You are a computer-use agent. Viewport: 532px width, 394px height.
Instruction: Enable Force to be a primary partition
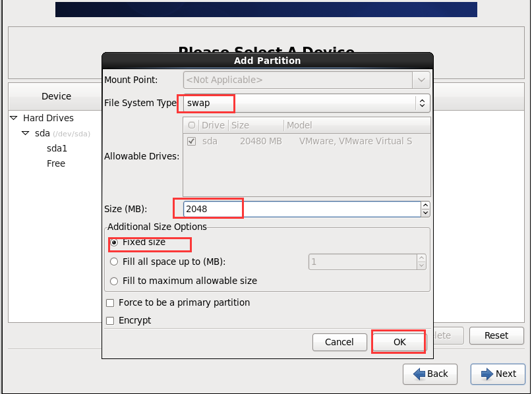pos(110,303)
